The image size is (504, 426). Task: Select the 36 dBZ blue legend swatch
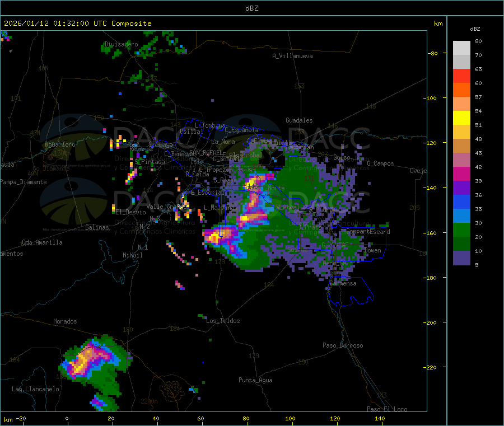coord(461,202)
